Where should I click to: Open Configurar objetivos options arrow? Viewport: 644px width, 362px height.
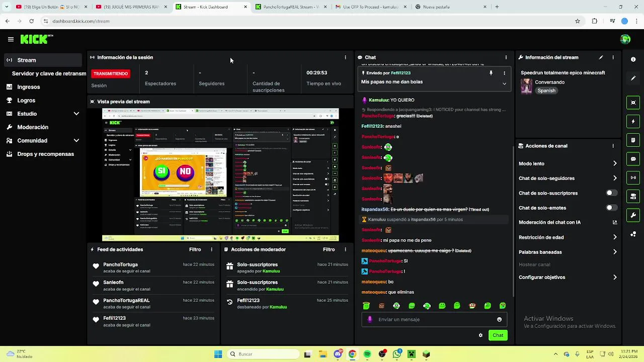[614, 277]
